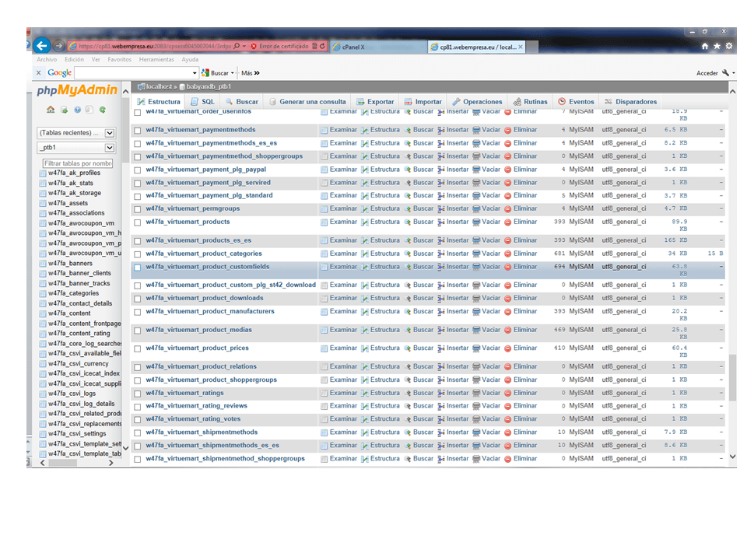Screen dimensions: 747x560
Task: Expand the Google Buscar button dropdown arrow
Action: (x=233, y=73)
